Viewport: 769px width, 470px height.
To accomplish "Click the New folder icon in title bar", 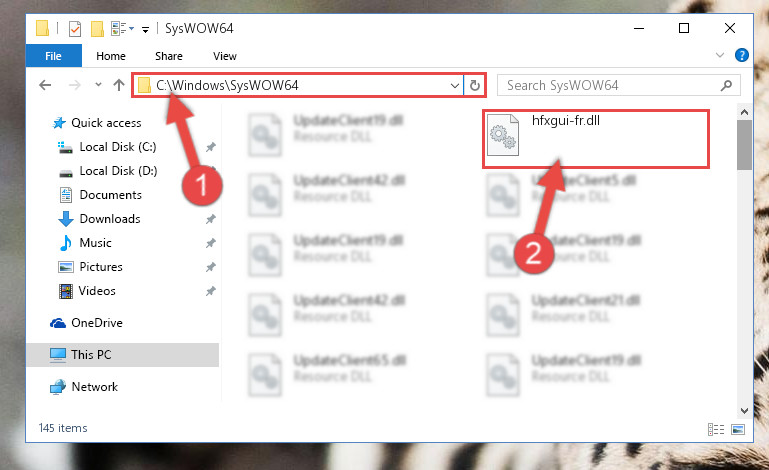I will pos(97,29).
